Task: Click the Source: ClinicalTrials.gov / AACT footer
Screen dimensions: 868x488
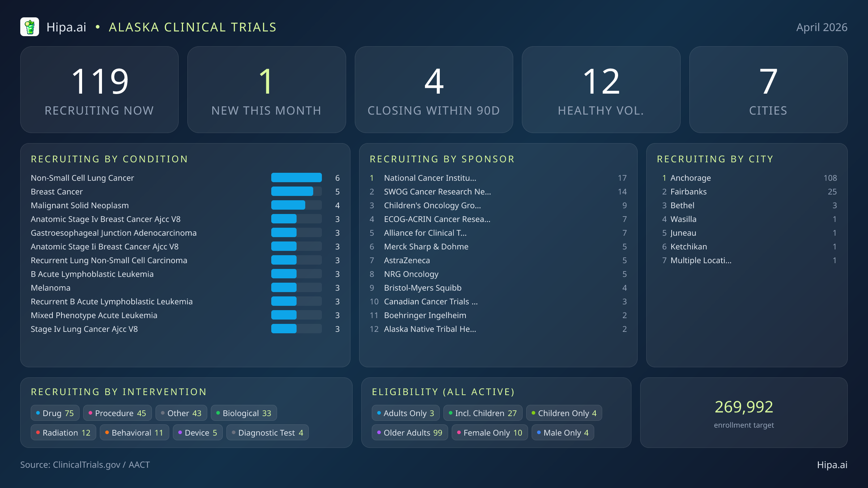Action: [85, 465]
